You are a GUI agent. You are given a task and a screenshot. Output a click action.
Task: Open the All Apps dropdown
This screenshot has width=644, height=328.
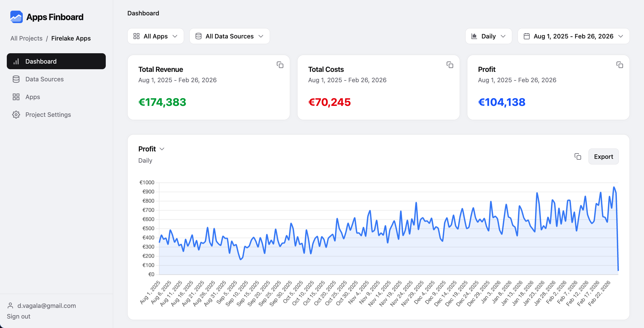155,36
